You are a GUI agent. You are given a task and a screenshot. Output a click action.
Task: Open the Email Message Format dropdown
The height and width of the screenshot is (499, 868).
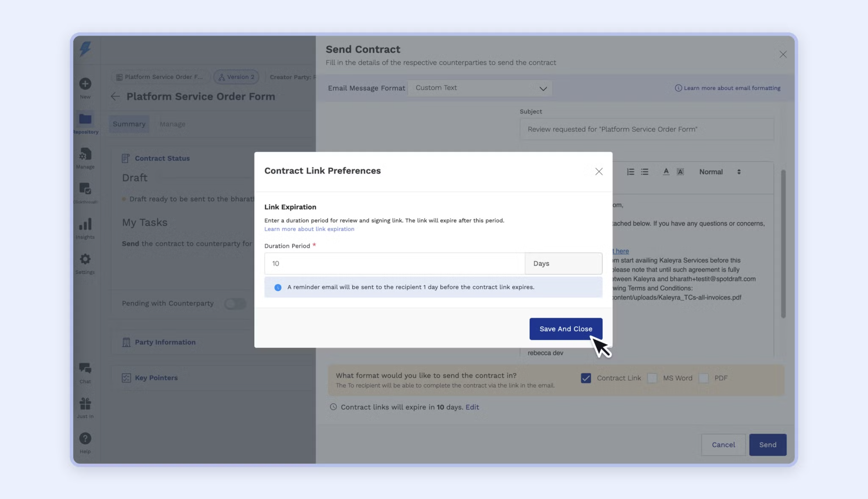pos(480,88)
